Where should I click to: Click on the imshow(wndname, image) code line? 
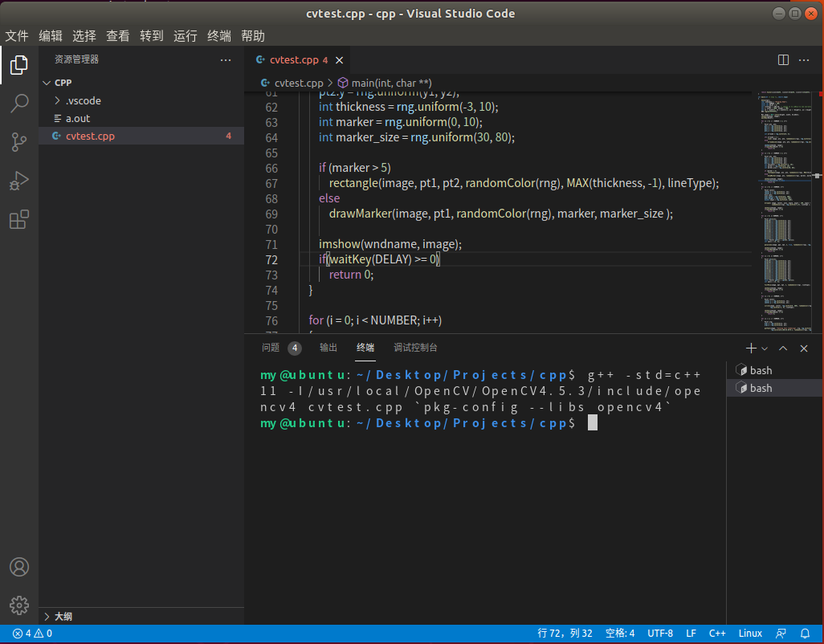click(x=390, y=244)
